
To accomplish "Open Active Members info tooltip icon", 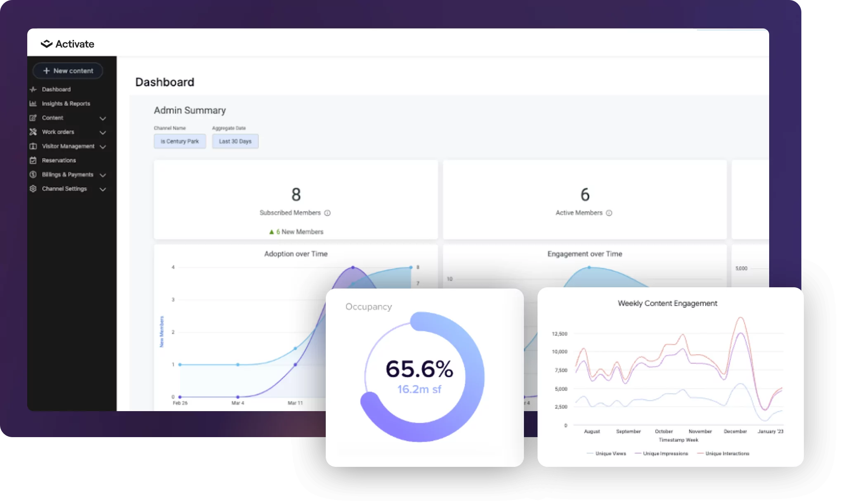I will pyautogui.click(x=609, y=213).
